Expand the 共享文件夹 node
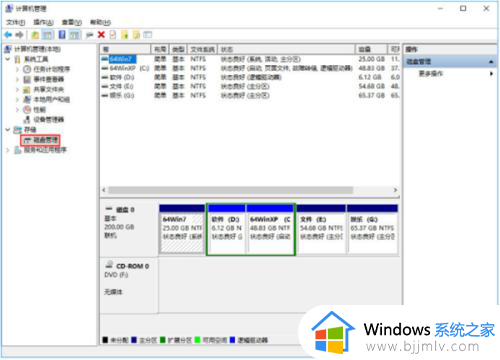500x360 pixels. [x=18, y=89]
